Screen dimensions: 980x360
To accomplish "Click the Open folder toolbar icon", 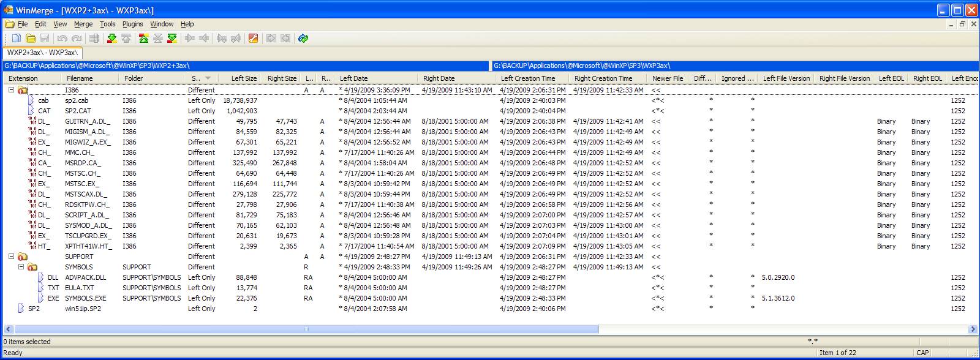I will coord(31,39).
